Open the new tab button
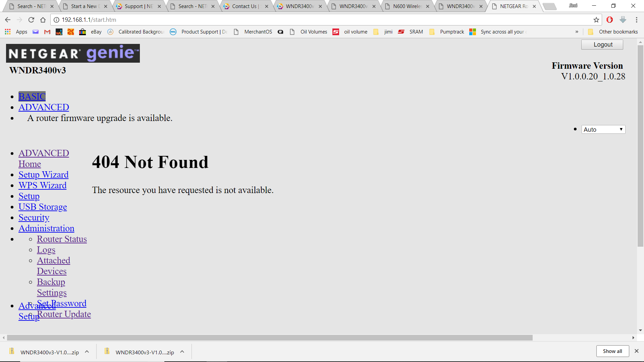Image resolution: width=644 pixels, height=362 pixels. pyautogui.click(x=549, y=6)
